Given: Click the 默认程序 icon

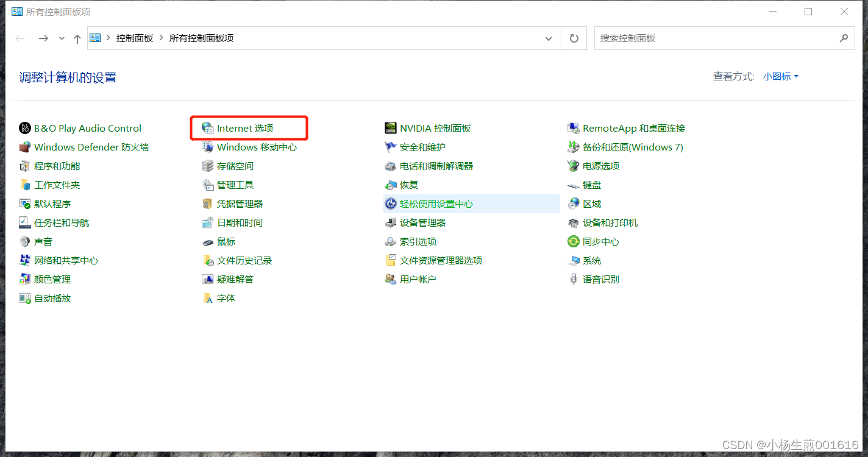Looking at the screenshot, I should (25, 204).
